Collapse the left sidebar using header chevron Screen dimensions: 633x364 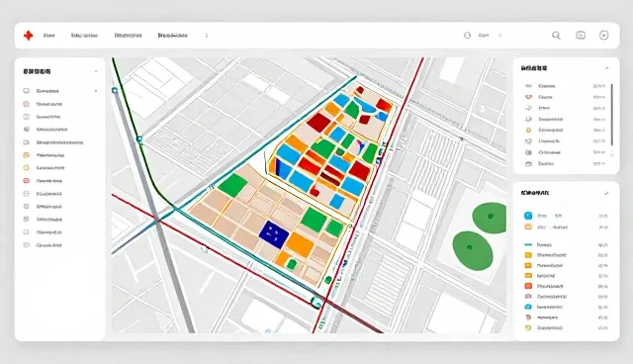click(96, 72)
